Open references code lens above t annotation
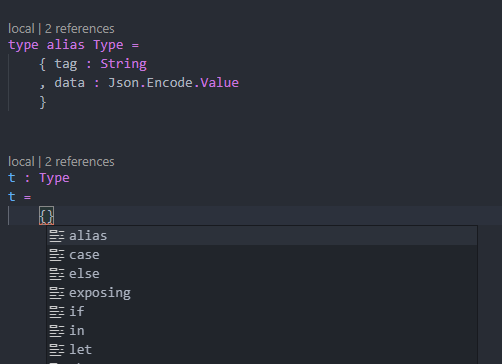 click(x=79, y=162)
